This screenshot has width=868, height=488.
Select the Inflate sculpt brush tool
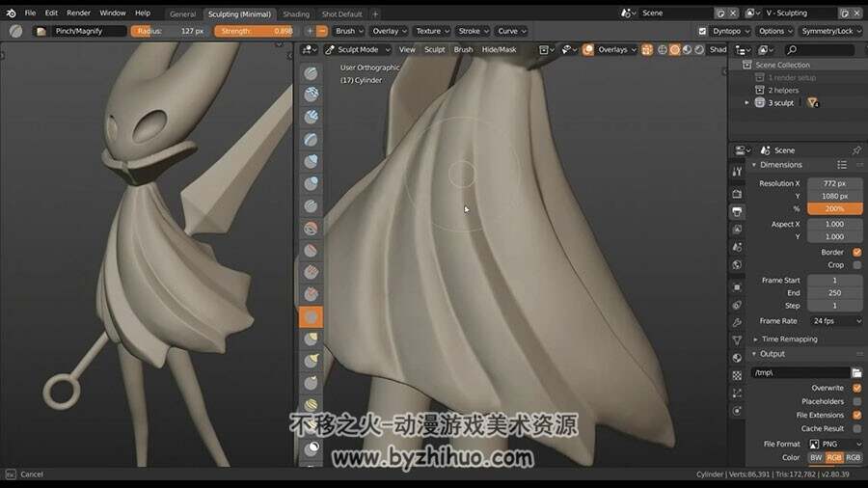[311, 162]
